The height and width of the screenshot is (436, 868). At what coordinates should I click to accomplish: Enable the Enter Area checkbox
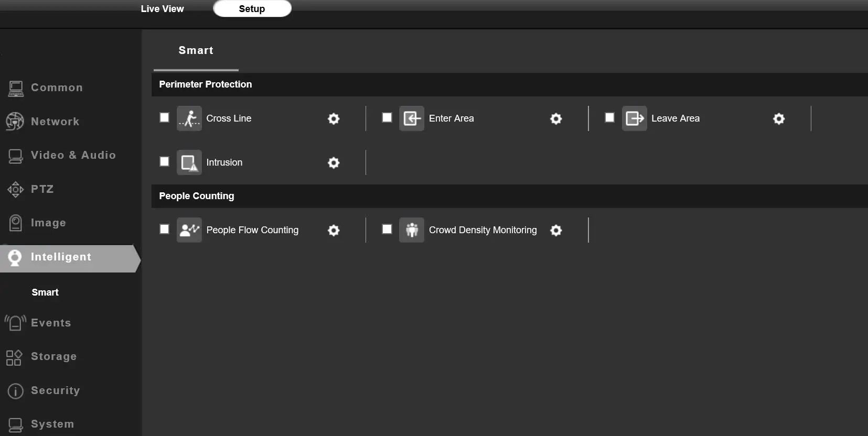click(x=387, y=117)
